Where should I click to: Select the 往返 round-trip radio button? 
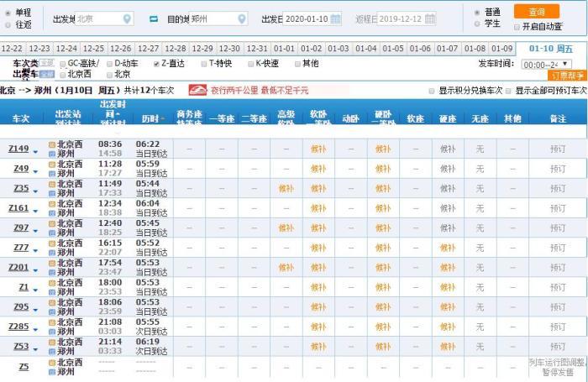click(x=8, y=25)
